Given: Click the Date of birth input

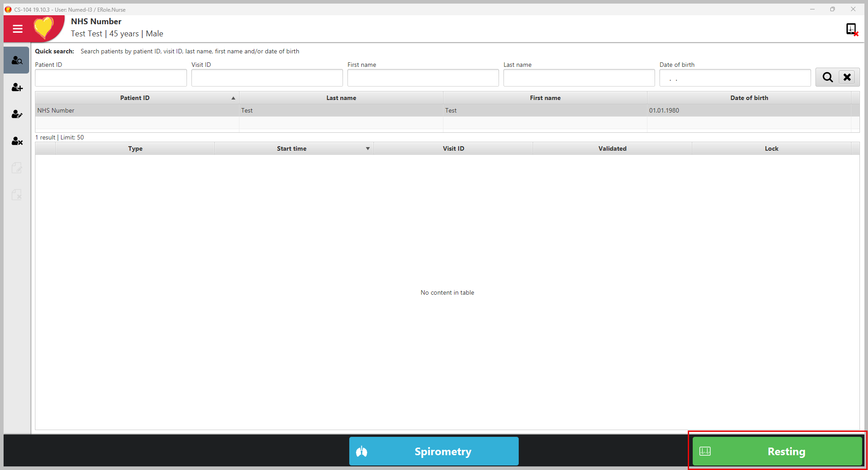Looking at the screenshot, I should click(x=735, y=78).
